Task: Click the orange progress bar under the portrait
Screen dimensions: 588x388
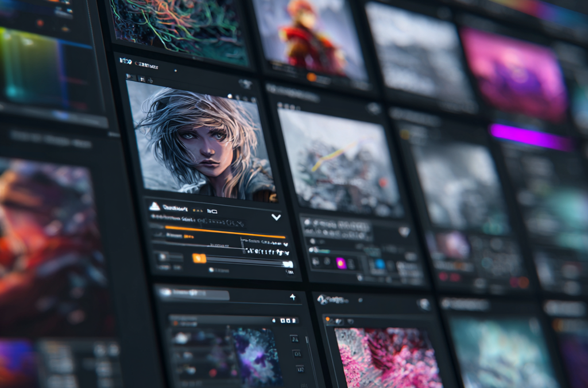Action: click(225, 232)
